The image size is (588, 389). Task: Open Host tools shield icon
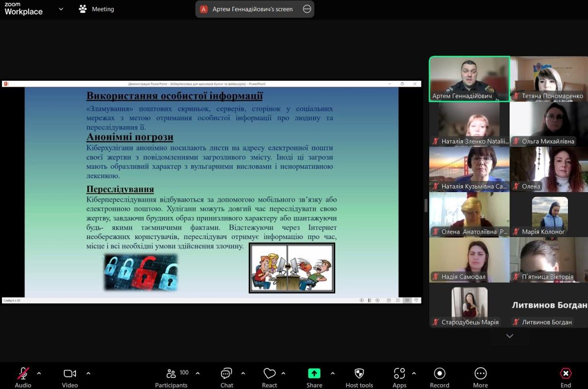(x=359, y=376)
